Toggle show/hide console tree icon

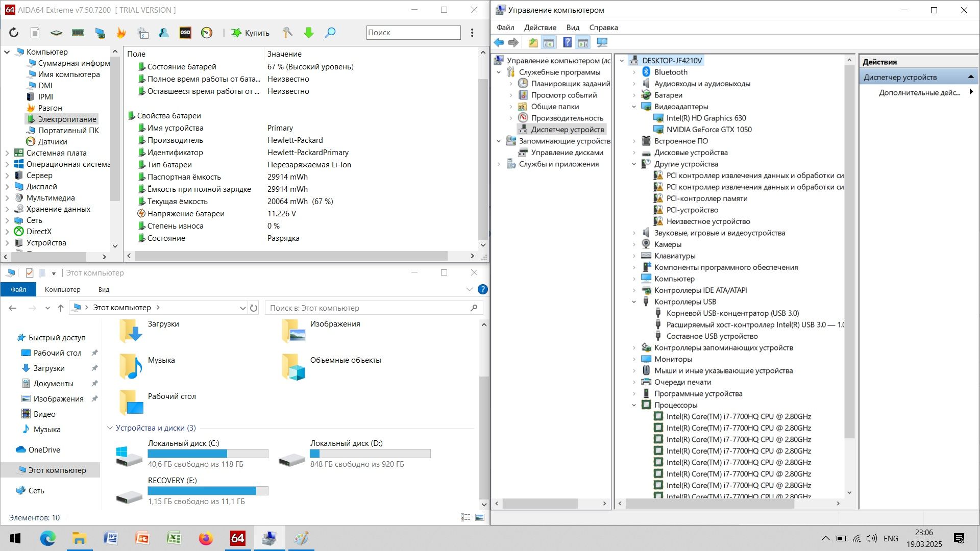coord(549,43)
